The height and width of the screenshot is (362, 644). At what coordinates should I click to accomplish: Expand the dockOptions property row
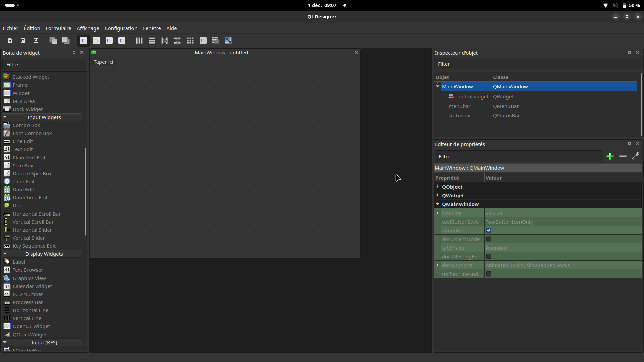[x=438, y=265]
